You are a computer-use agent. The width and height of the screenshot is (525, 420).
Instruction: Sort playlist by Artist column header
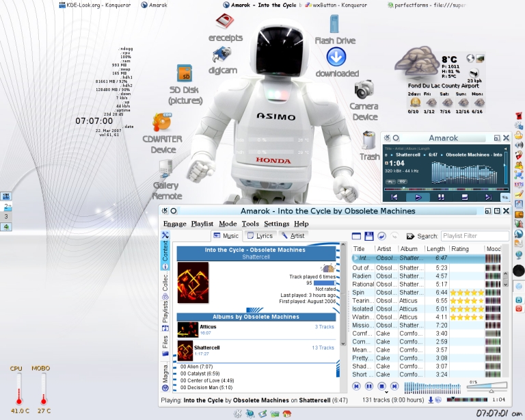coord(386,249)
